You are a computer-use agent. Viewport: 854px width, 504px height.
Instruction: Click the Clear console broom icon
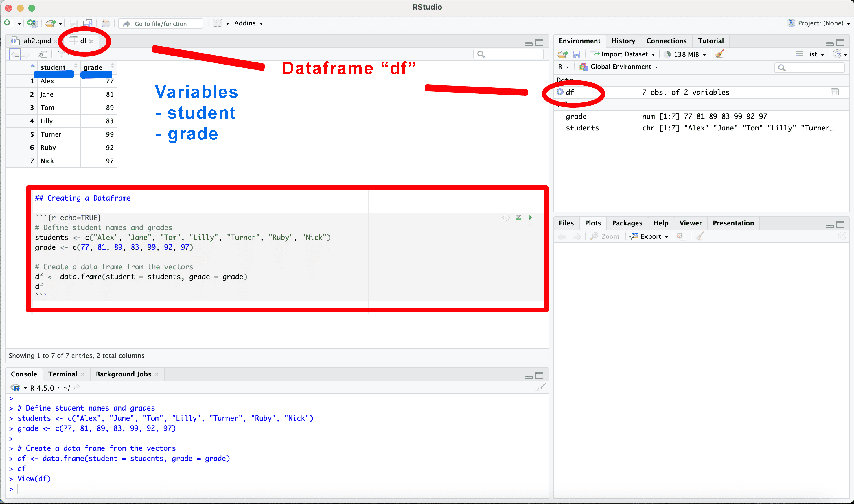(x=540, y=387)
